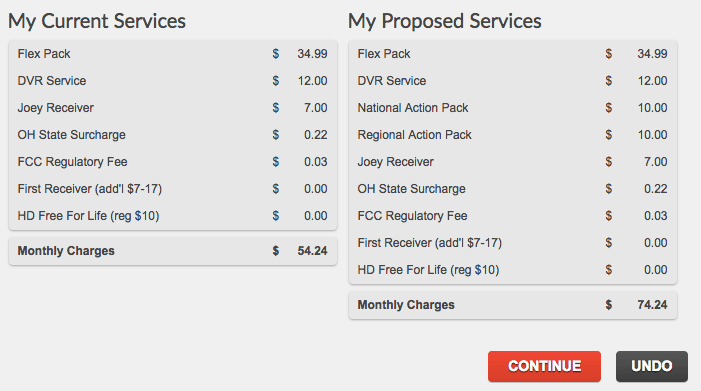This screenshot has width=701, height=391.
Task: Click Joey Receiver in current services list
Action: click(55, 108)
